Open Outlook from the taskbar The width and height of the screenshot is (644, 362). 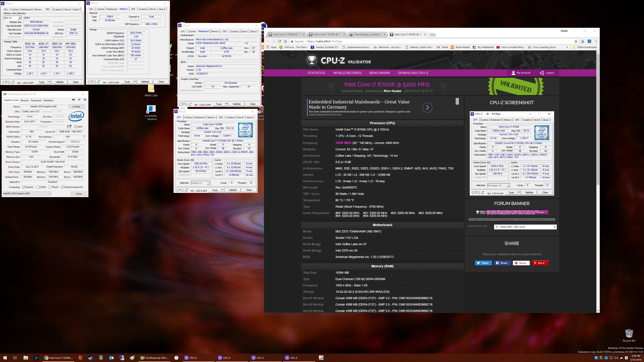tap(112, 358)
